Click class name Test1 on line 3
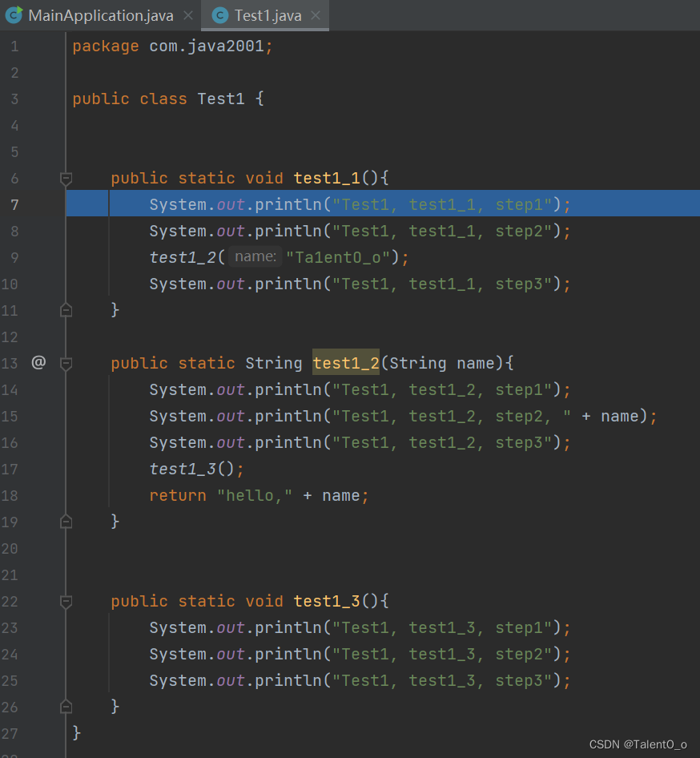Image resolution: width=700 pixels, height=758 pixels. click(x=221, y=99)
